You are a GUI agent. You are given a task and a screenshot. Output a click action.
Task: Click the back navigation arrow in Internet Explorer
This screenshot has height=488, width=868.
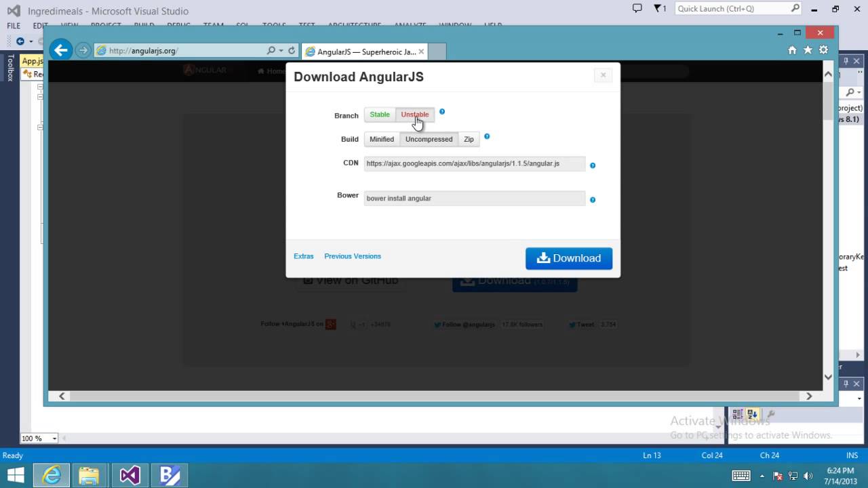click(x=61, y=49)
